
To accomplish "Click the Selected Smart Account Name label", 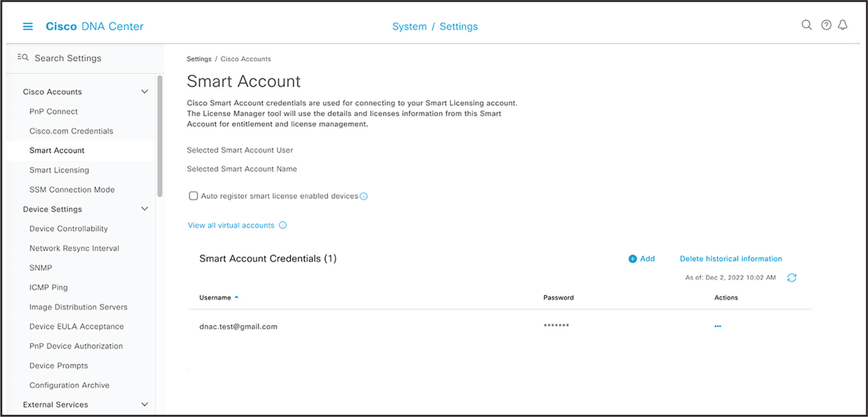I will point(242,169).
